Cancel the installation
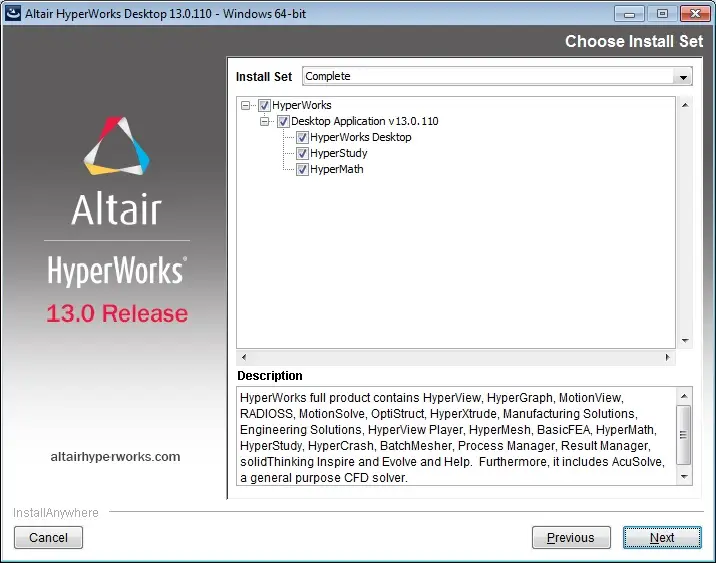716x563 pixels. [48, 537]
